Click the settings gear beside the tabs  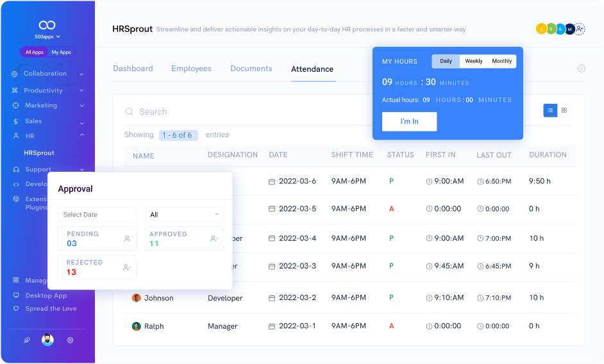[581, 69]
